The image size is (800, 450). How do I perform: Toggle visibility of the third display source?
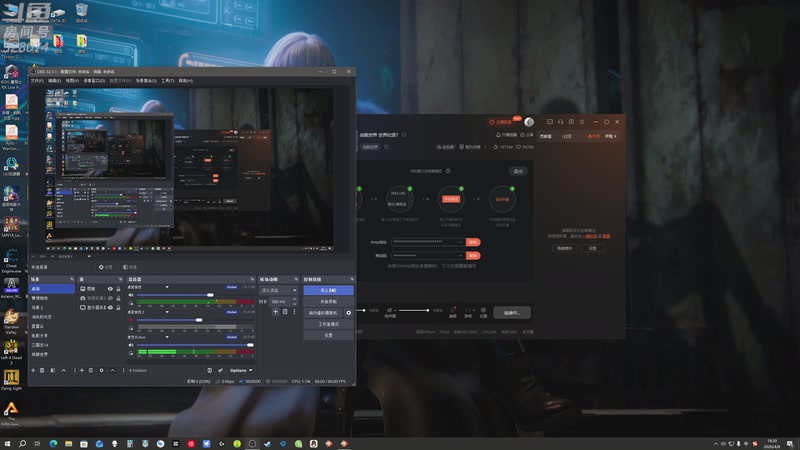click(x=110, y=308)
